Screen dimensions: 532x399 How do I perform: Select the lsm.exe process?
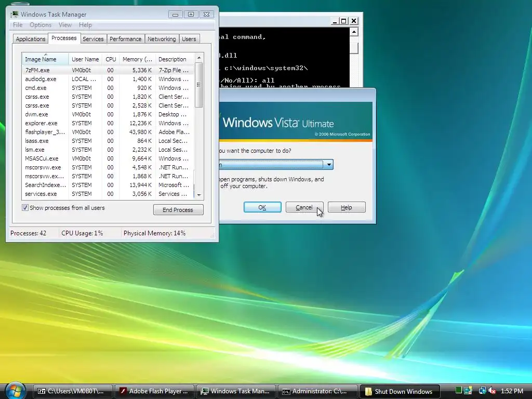(108, 149)
